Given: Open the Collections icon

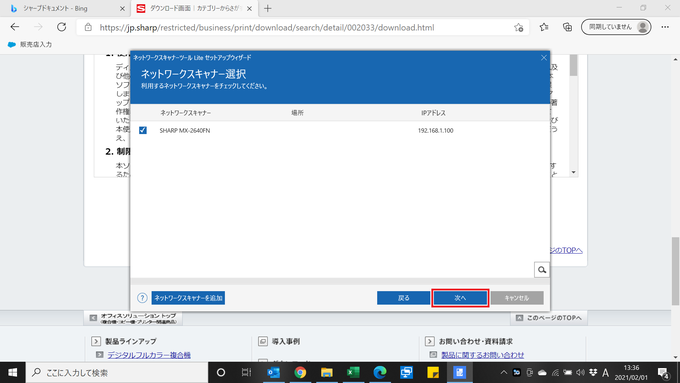Looking at the screenshot, I should point(567,27).
